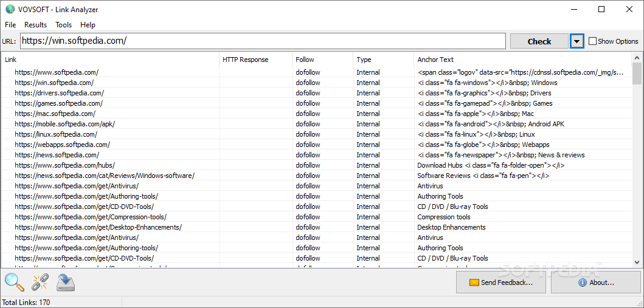Screen dimensions: 644x308
Task: Sort by the Follow column header
Action: pos(322,60)
